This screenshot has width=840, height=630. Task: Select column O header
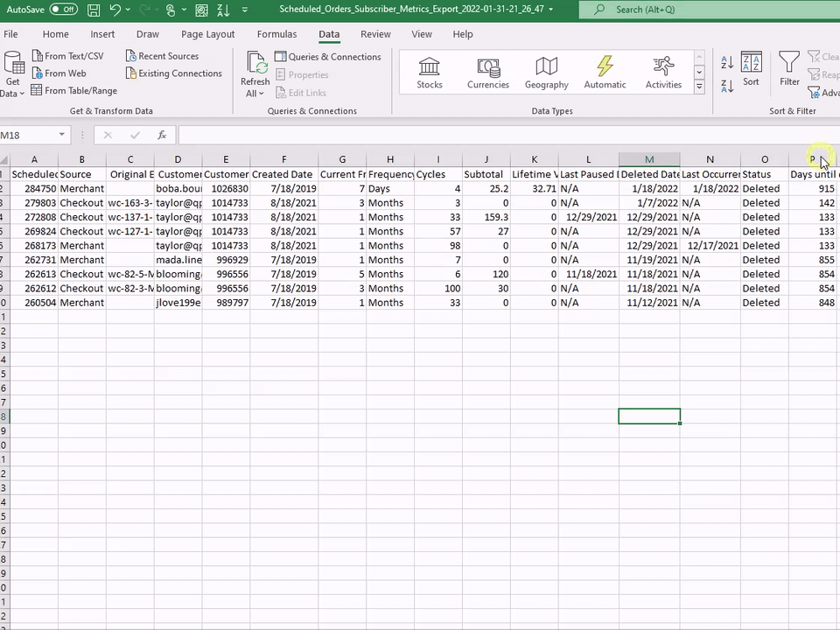[x=765, y=159]
